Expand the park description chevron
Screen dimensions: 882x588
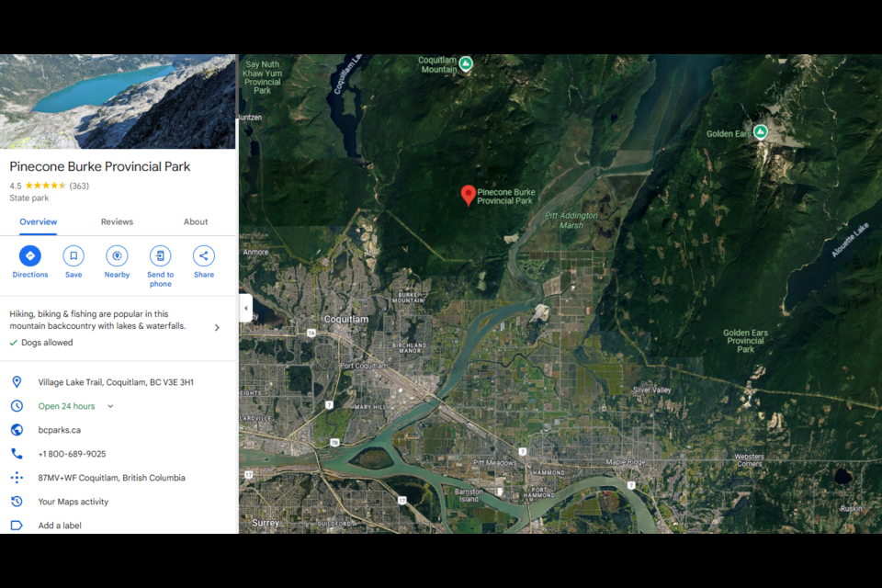(217, 327)
